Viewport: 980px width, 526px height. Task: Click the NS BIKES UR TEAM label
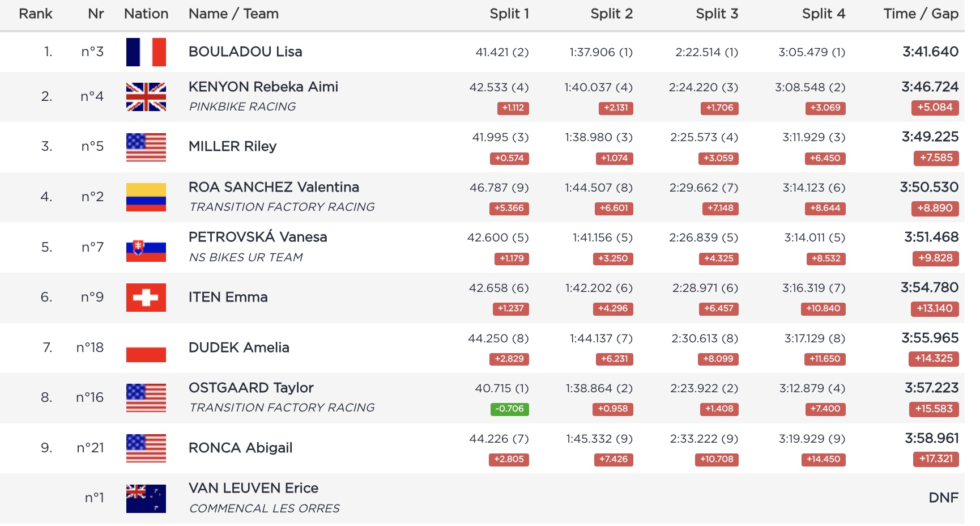click(246, 257)
